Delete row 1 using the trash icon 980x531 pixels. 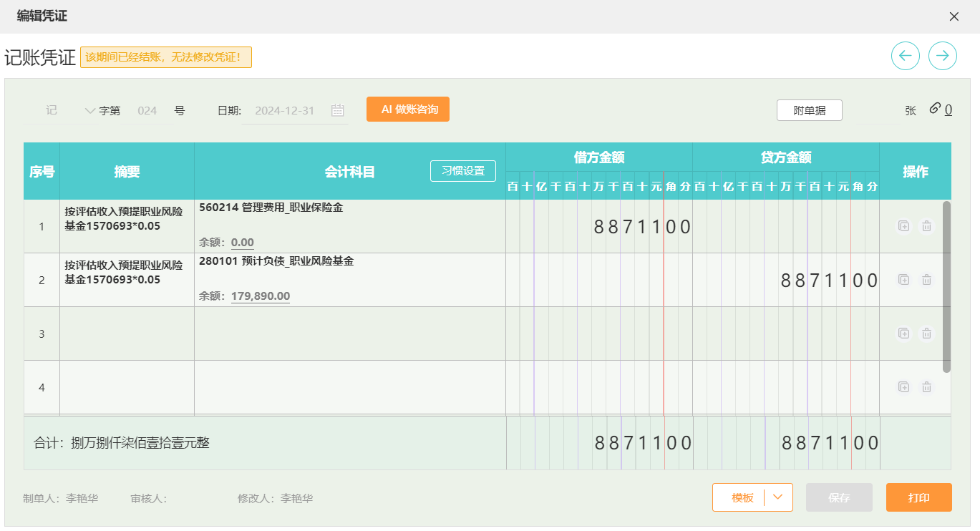(x=926, y=226)
